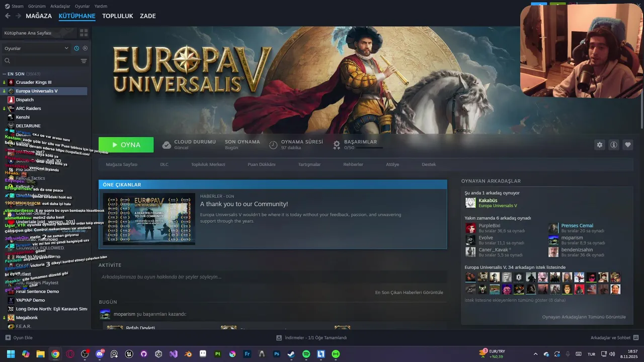This screenshot has width=644, height=362.
Task: Open the Rehberler tab
Action: (353, 164)
